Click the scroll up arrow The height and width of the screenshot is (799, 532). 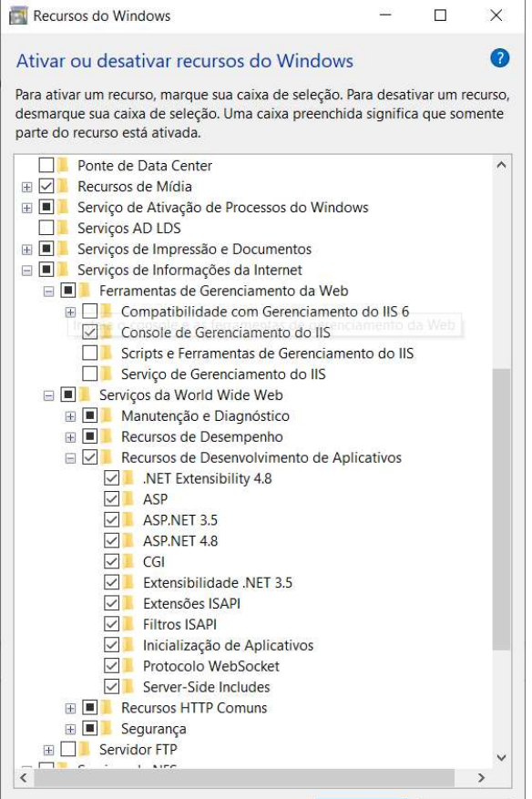tap(501, 165)
